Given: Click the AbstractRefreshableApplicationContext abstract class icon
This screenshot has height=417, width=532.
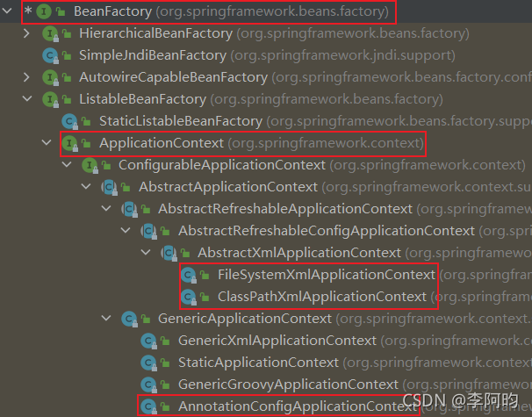Looking at the screenshot, I should [x=130, y=209].
